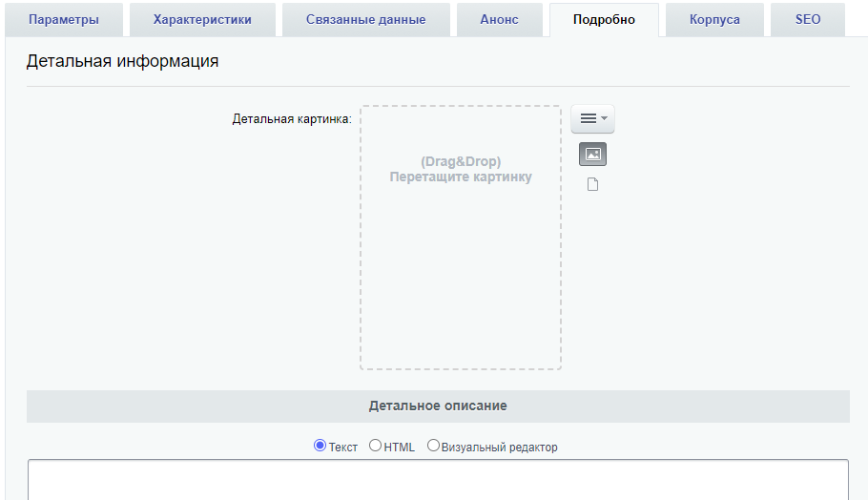The width and height of the screenshot is (868, 500).
Task: Focus the detailed description text area
Action: (438, 480)
